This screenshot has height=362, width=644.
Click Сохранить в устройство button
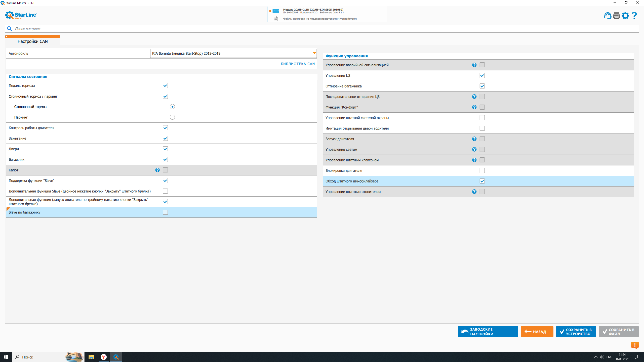[x=576, y=332]
